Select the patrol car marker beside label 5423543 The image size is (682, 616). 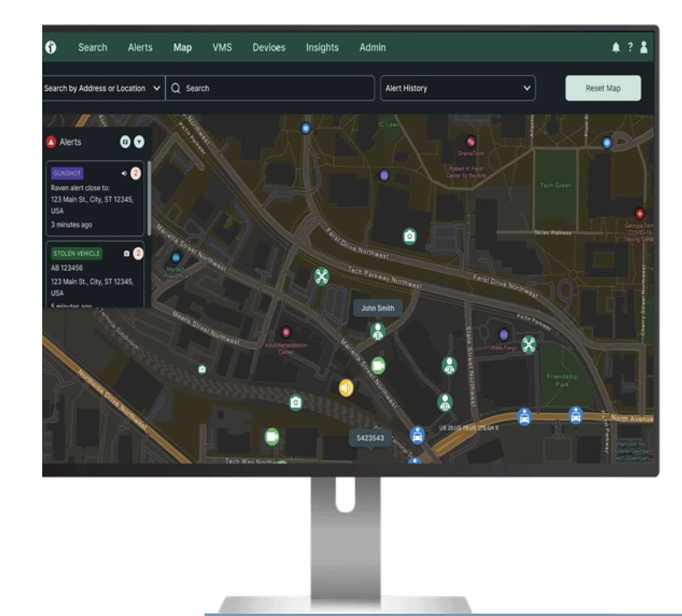[417, 435]
